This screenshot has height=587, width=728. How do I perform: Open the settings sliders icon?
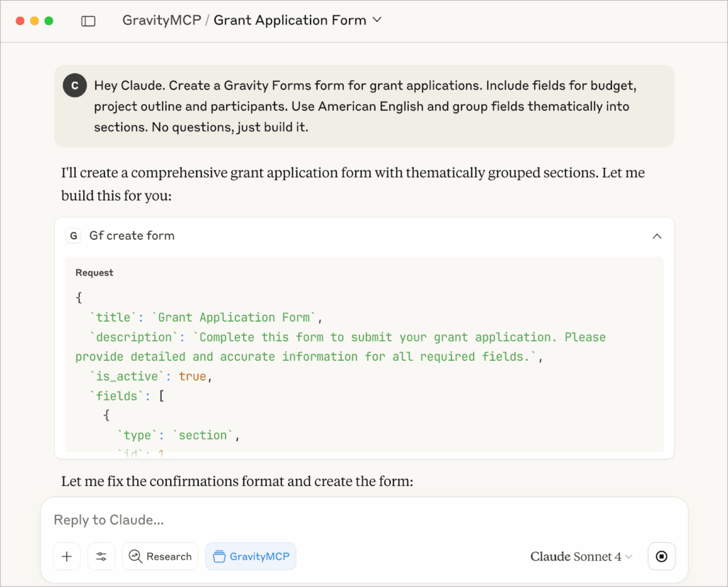pos(101,556)
